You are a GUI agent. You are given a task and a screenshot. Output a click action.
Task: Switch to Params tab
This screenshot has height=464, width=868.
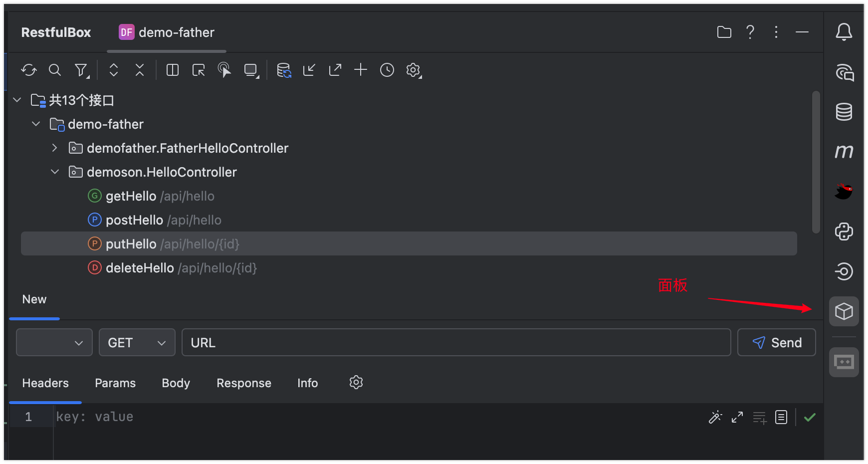pos(115,383)
